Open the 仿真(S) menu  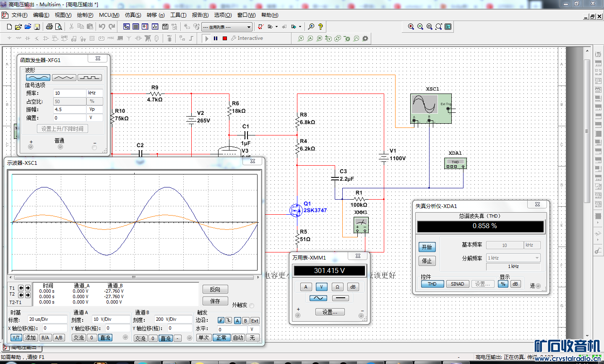[x=133, y=15]
